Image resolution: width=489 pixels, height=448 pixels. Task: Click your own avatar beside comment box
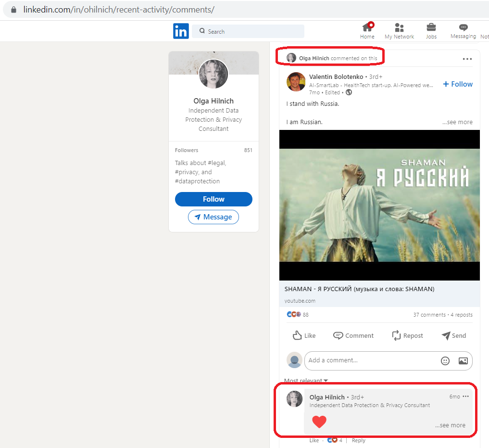tap(294, 359)
